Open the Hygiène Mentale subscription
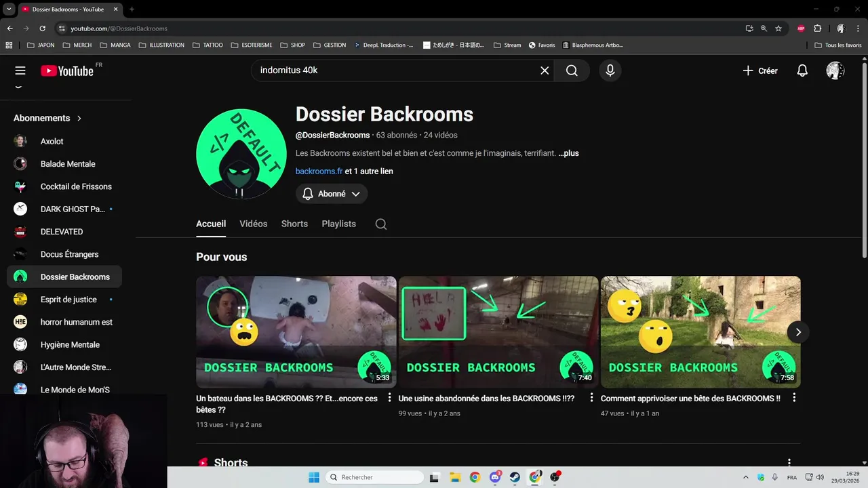 click(64, 344)
